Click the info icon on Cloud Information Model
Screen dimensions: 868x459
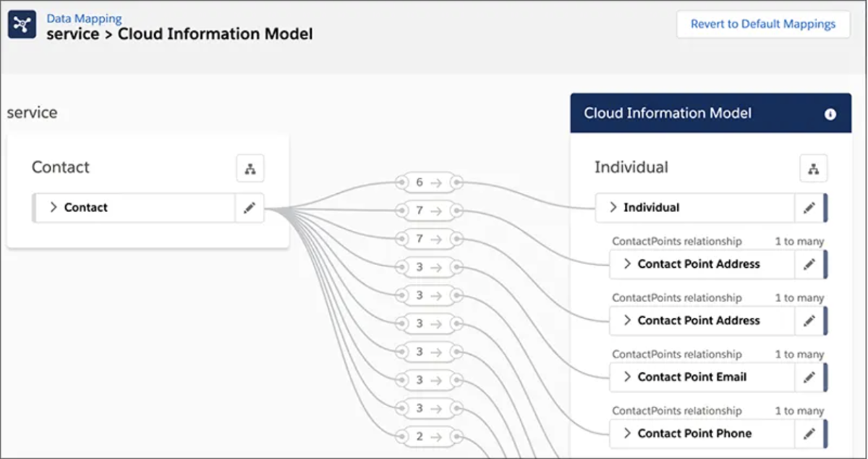830,114
